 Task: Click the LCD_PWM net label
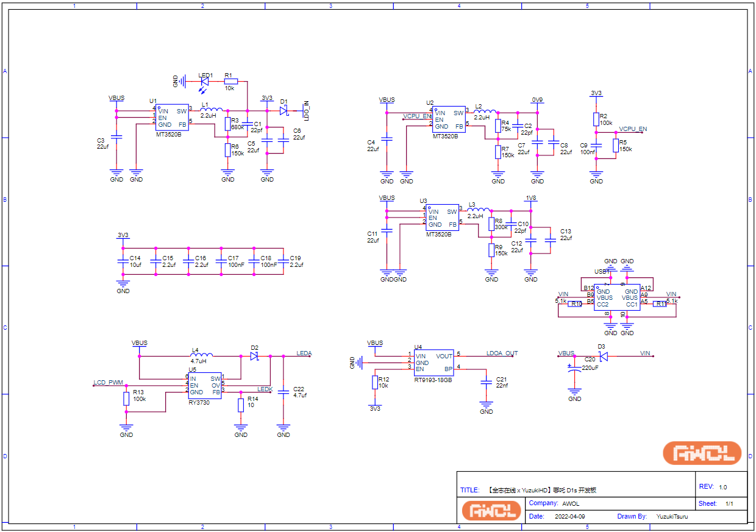point(108,383)
